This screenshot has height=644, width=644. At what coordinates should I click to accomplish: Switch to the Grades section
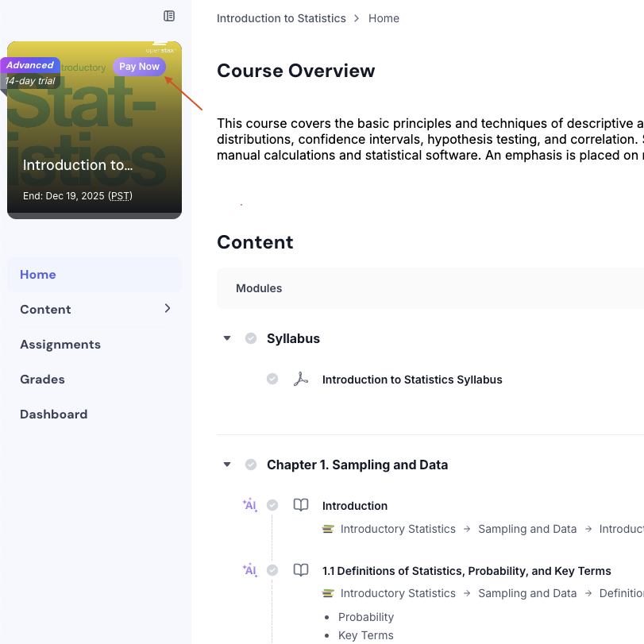tap(42, 380)
